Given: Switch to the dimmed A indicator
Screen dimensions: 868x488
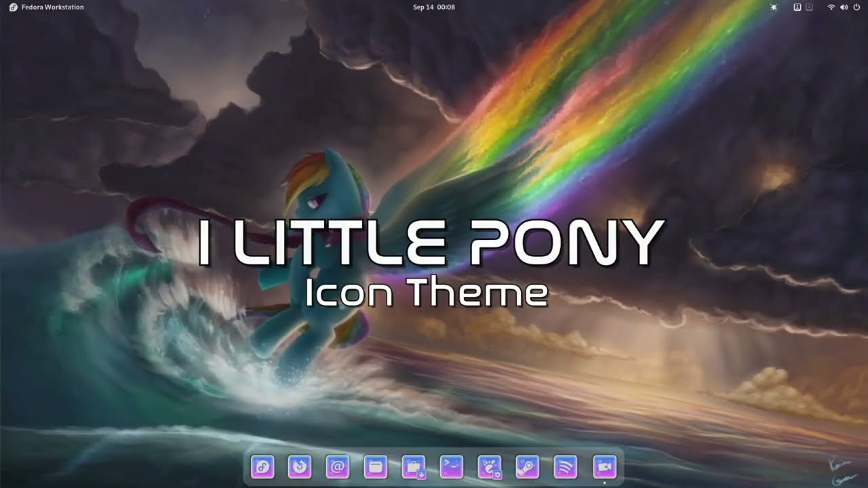Looking at the screenshot, I should (808, 7).
